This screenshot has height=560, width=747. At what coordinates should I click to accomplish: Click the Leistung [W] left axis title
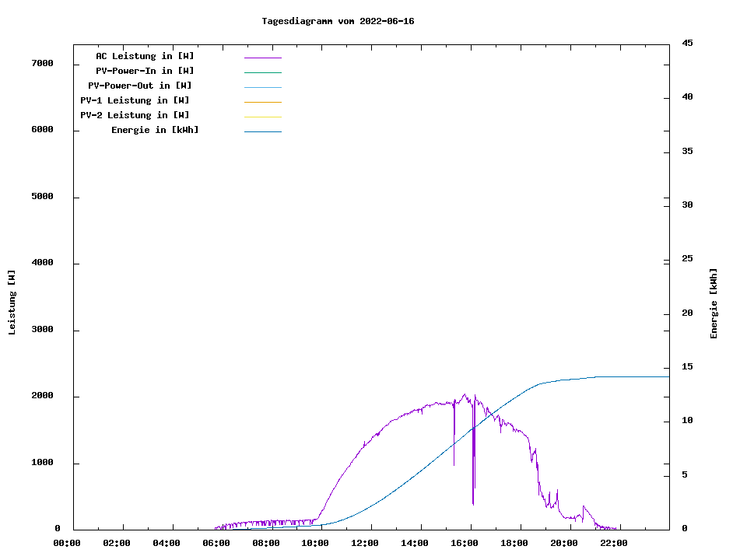(12, 303)
